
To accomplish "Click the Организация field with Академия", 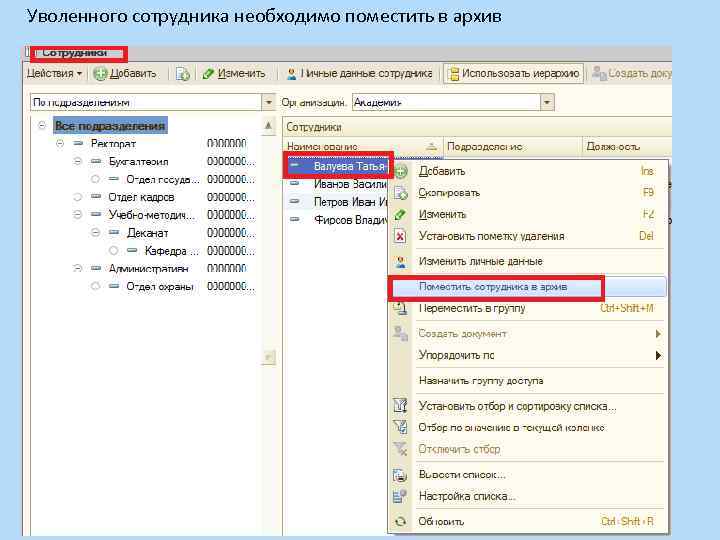I will pos(446,102).
